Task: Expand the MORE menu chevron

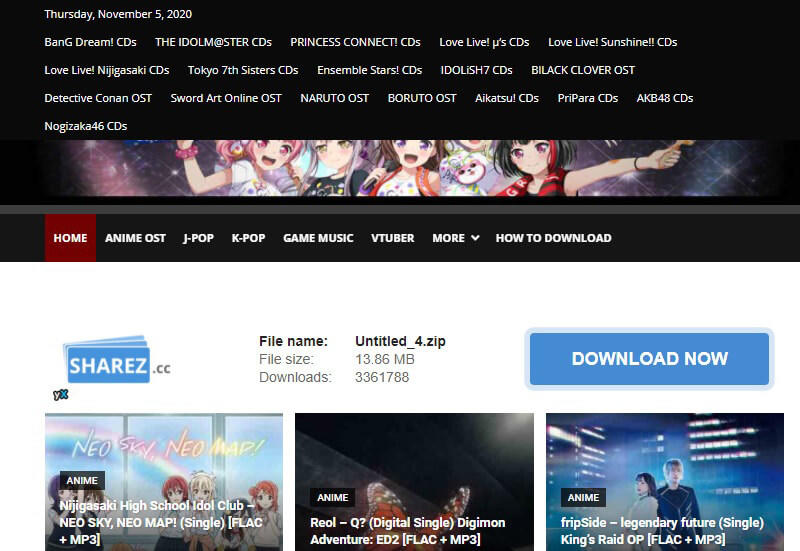Action: click(x=475, y=238)
